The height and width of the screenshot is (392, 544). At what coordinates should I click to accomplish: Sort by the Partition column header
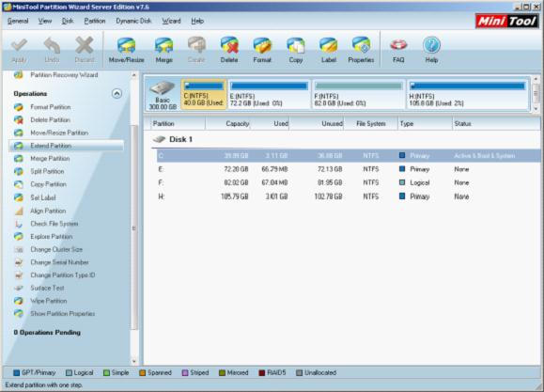pyautogui.click(x=178, y=123)
